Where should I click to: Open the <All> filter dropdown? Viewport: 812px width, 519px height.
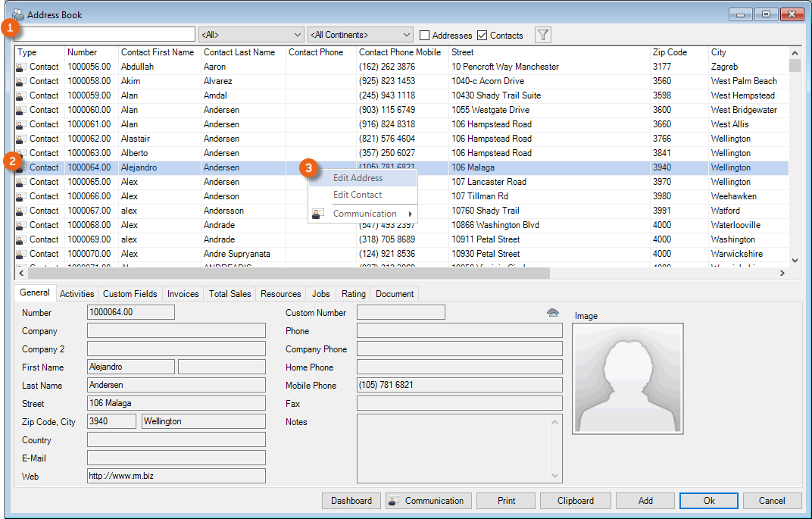(251, 35)
